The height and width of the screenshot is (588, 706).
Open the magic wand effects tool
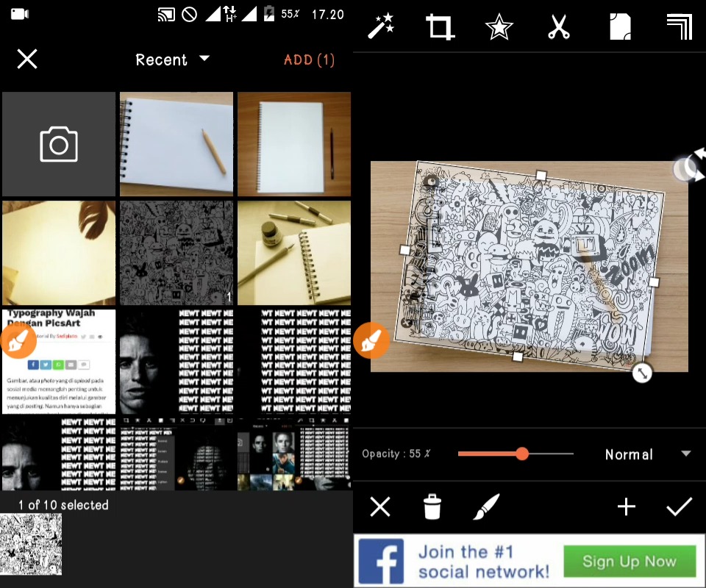(x=381, y=26)
